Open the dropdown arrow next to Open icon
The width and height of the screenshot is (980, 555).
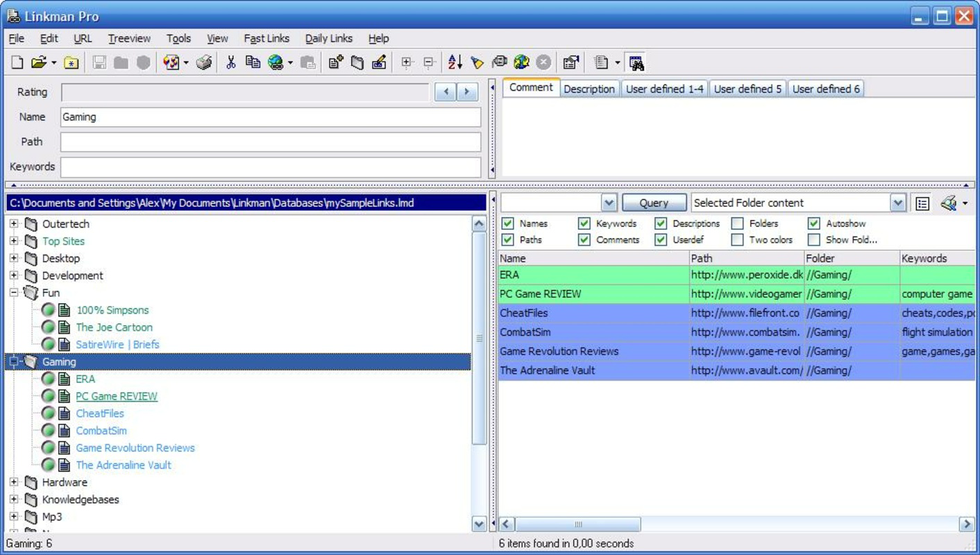53,63
